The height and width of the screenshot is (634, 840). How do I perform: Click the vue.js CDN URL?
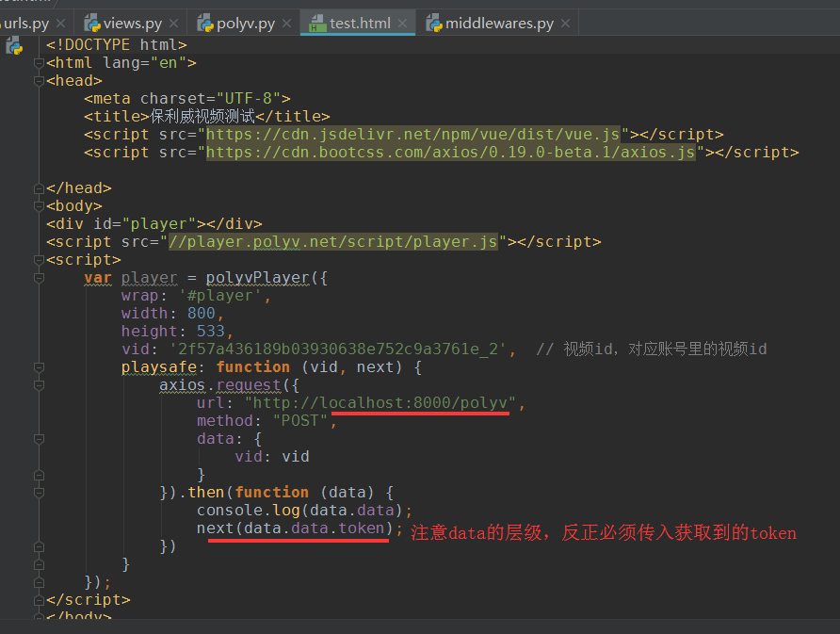click(x=413, y=135)
